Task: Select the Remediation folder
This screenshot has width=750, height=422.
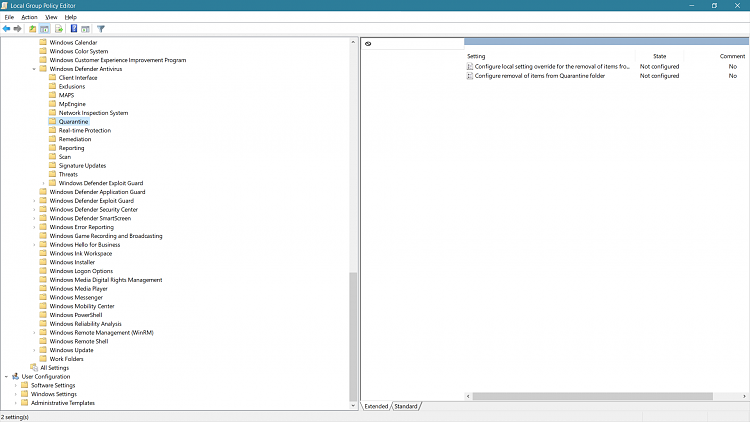Action: coord(75,139)
